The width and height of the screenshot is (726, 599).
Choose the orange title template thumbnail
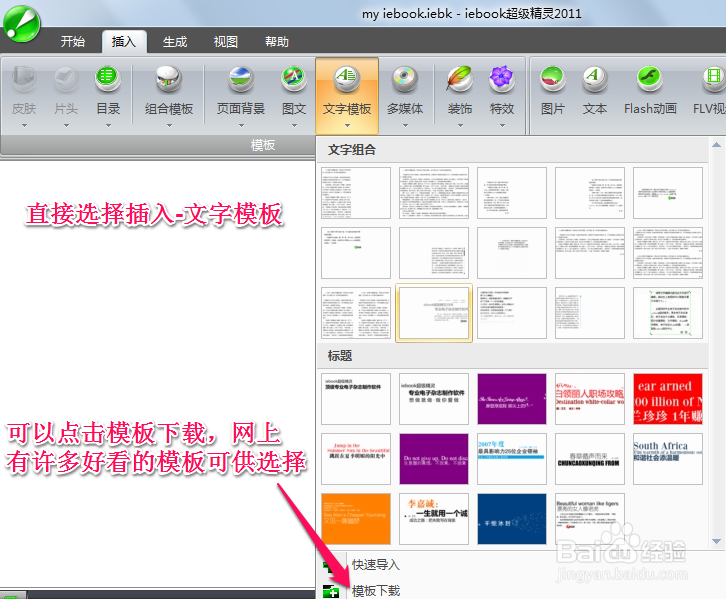tap(356, 517)
